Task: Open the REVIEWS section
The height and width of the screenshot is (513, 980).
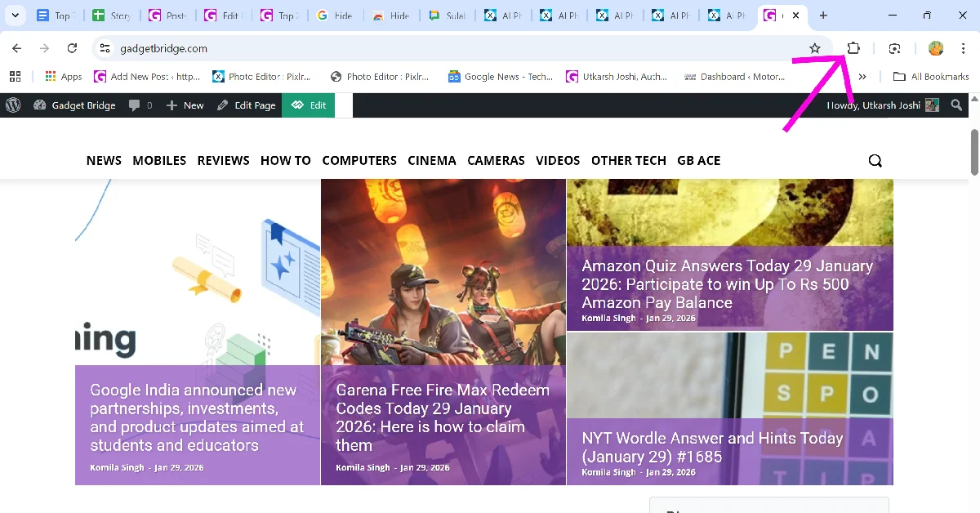Action: click(x=223, y=160)
